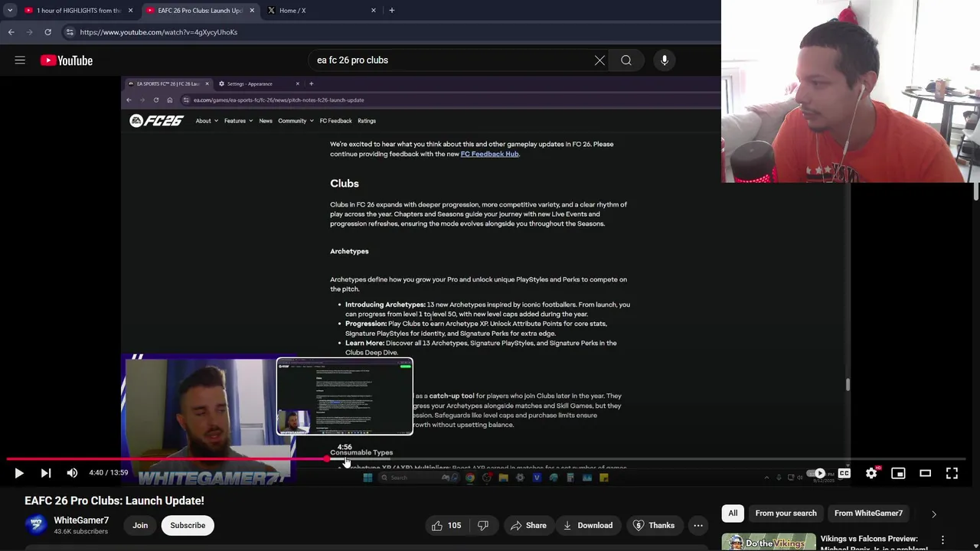Open WhiteGamer7 channel avatar
Screen dimensions: 980x551
pos(35,525)
